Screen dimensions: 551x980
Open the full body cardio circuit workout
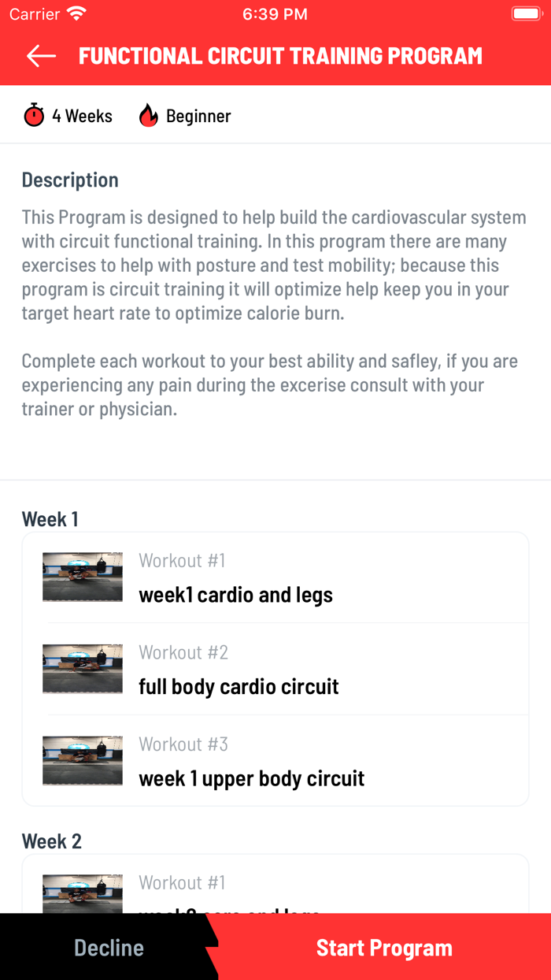(239, 685)
